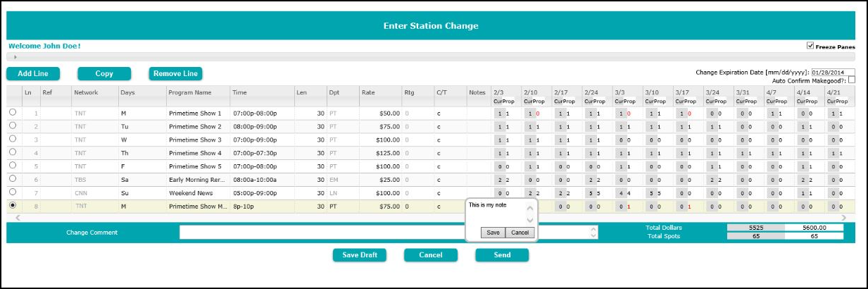868x289 pixels.
Task: Select radio button for line 7 CNN
Action: [x=13, y=192]
